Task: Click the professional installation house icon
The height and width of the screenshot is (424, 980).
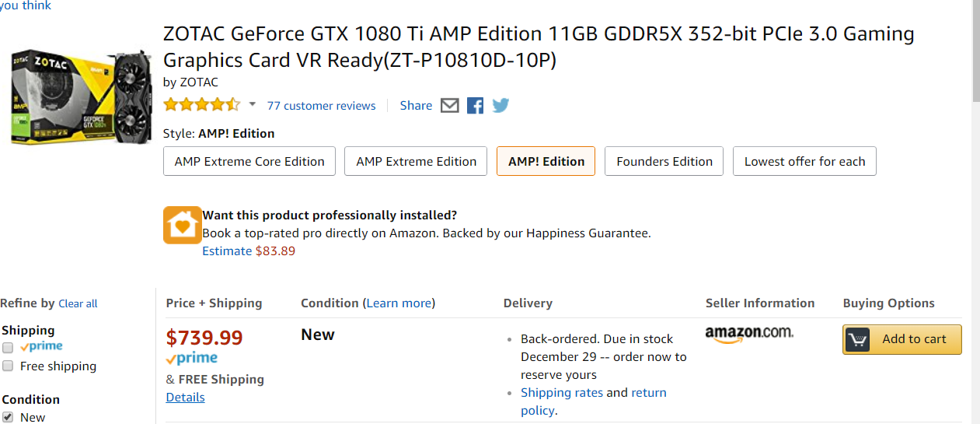Action: pos(182,226)
